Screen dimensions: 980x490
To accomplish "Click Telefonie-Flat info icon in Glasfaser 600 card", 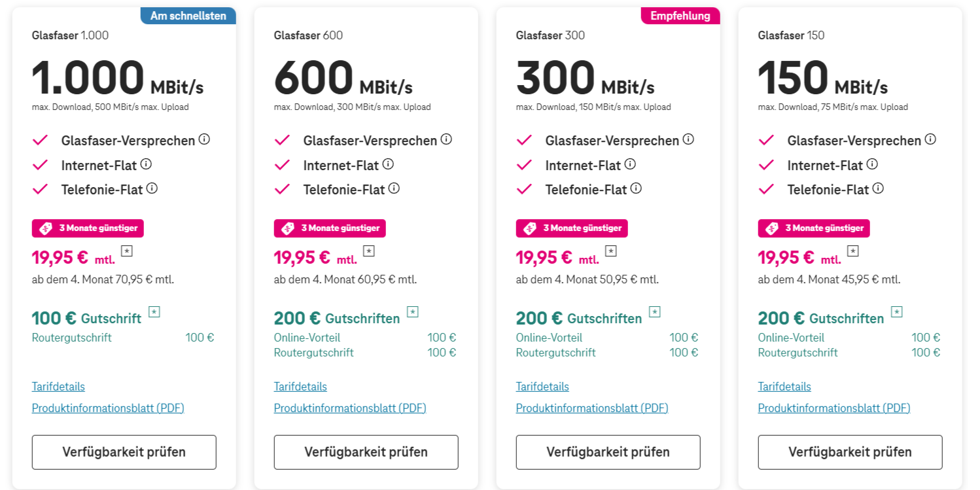I will click(394, 188).
